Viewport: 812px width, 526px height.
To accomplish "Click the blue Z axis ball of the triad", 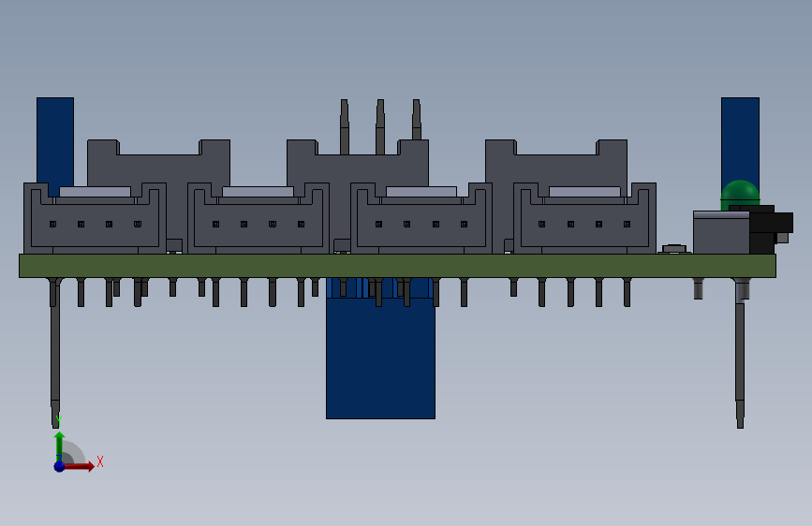I will pos(60,466).
